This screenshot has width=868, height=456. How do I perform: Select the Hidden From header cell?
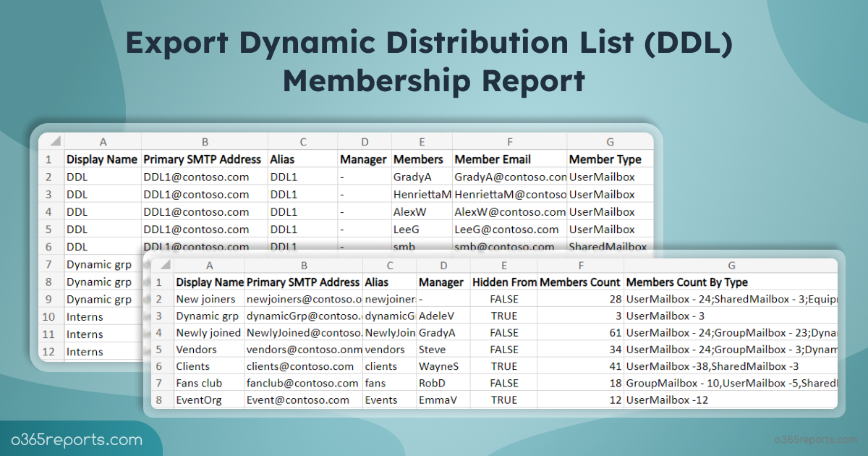click(x=503, y=282)
